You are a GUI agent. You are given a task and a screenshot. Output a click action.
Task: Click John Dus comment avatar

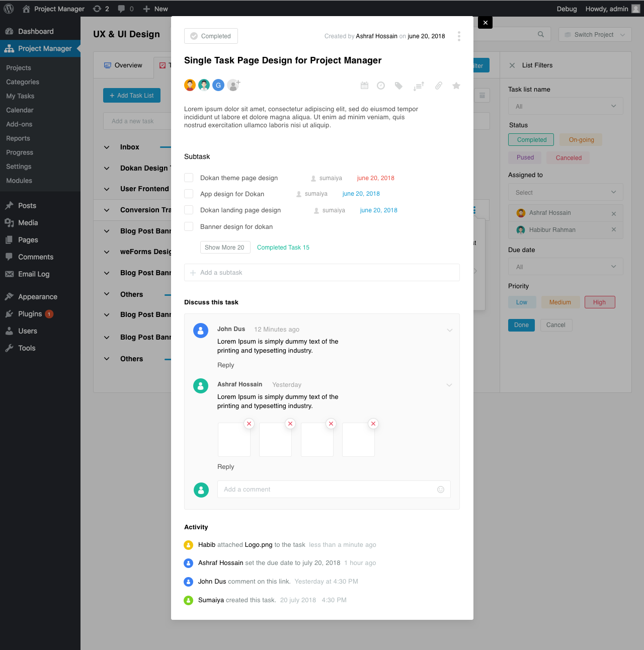tap(201, 331)
